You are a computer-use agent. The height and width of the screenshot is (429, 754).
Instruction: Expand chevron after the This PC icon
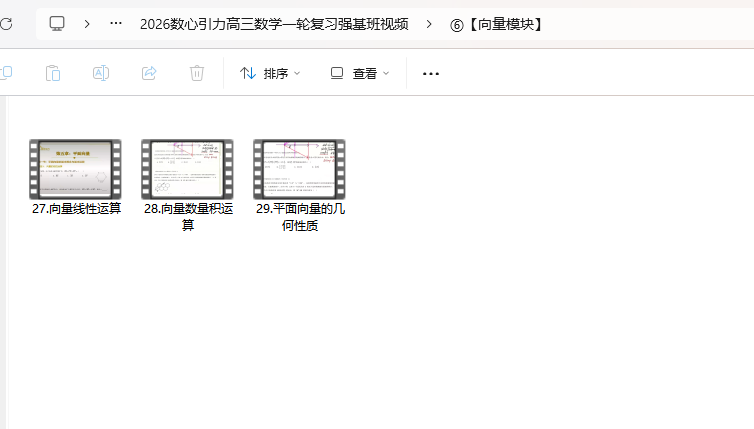click(87, 24)
